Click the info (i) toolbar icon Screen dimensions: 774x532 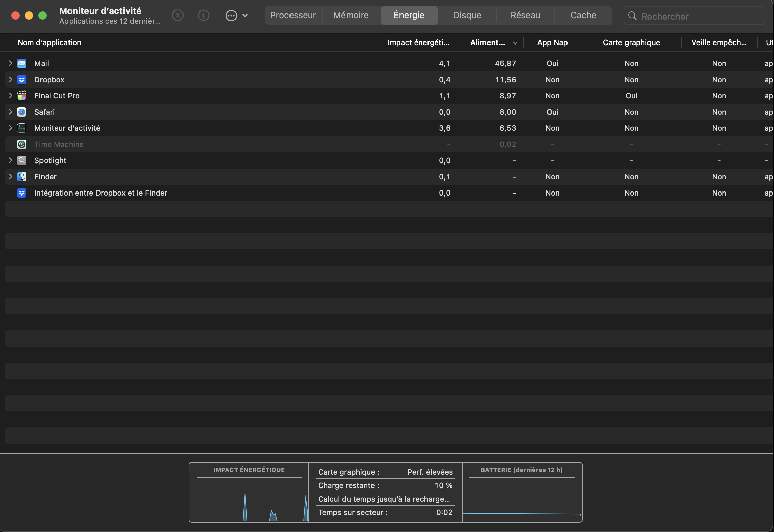[203, 15]
